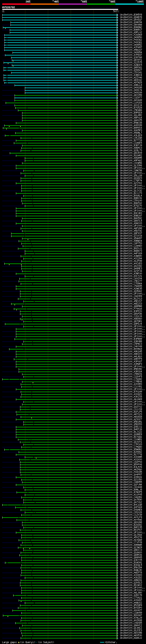The height and width of the screenshot is (644, 146).
Task: Click the UniRef100_Q5LLG8 label
Action: (131, 175)
